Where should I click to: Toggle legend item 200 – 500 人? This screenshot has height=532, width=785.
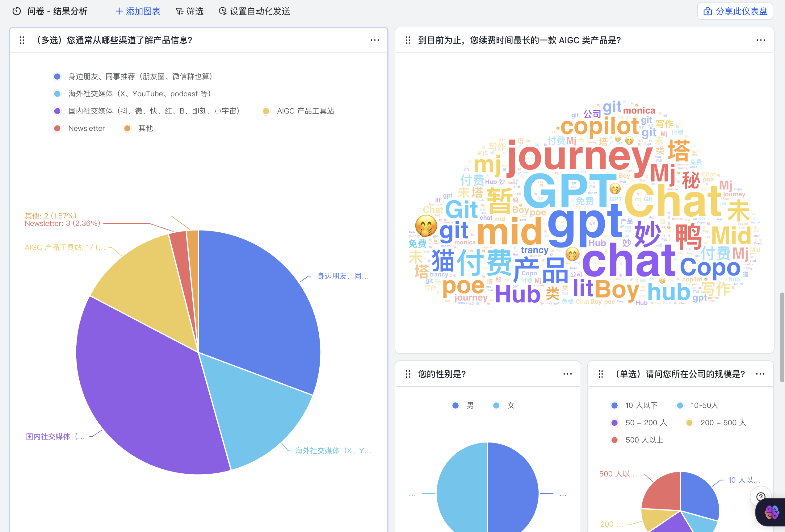coord(716,423)
